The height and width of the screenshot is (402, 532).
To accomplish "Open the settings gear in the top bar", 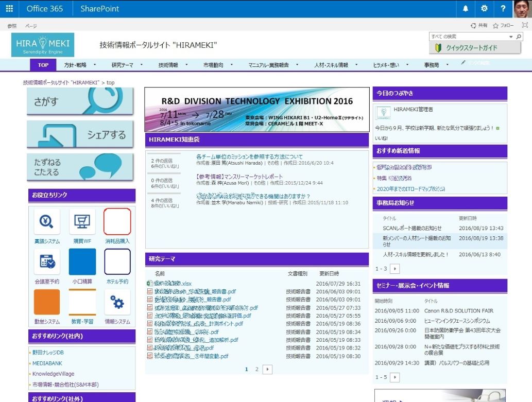I will point(484,8).
